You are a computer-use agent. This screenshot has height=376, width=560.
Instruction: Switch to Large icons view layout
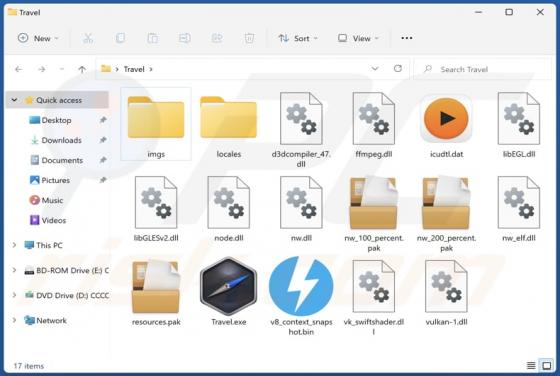(x=546, y=365)
